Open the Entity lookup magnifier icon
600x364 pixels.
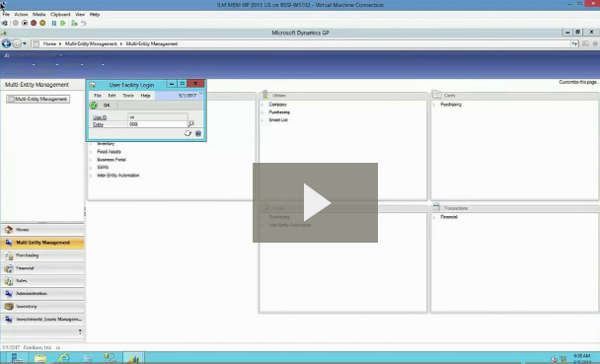[x=190, y=123]
